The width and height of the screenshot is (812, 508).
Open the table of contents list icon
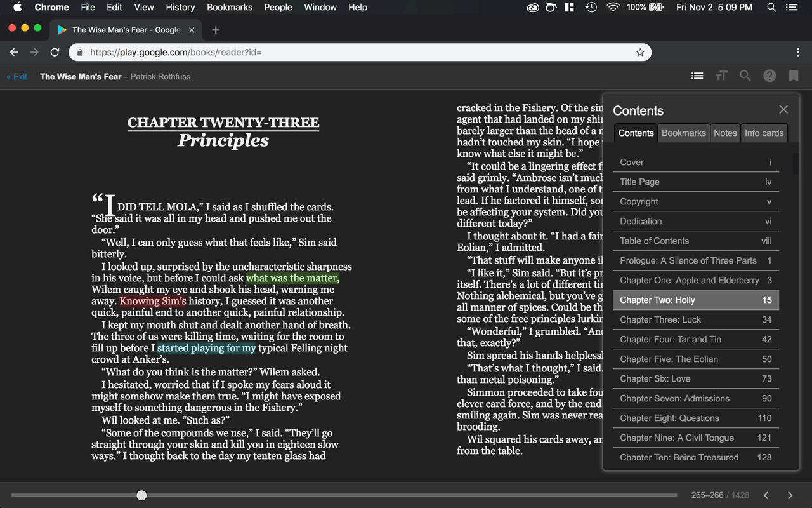point(697,76)
